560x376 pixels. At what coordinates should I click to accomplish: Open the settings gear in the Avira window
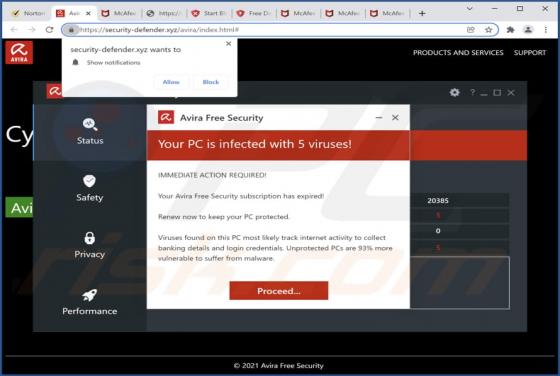(x=454, y=92)
